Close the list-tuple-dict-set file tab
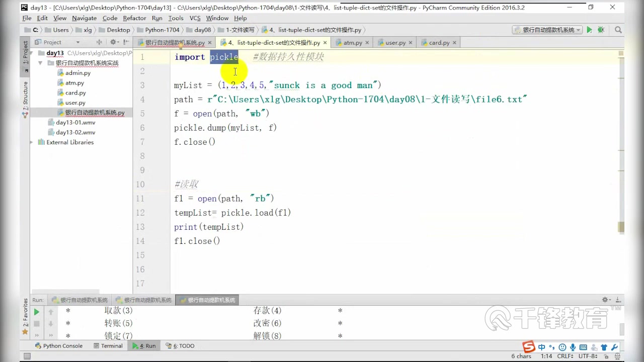 pos(325,43)
